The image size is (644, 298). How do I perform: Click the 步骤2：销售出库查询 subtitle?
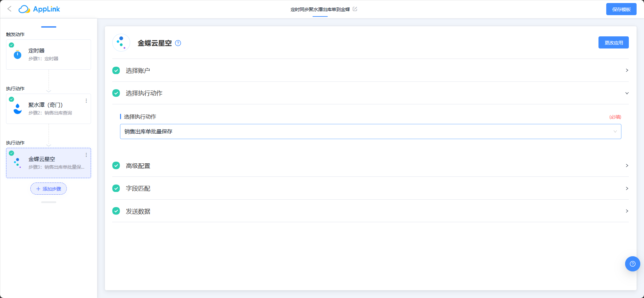pyautogui.click(x=50, y=113)
